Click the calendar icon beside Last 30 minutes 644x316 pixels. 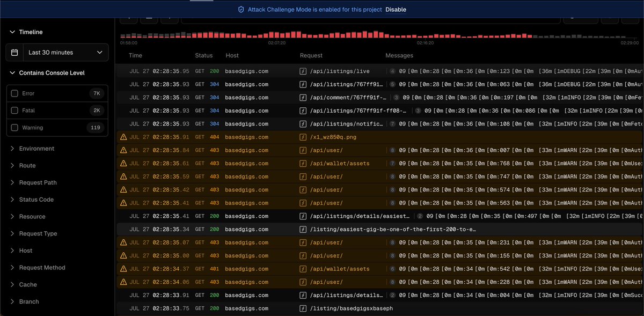[x=14, y=53]
